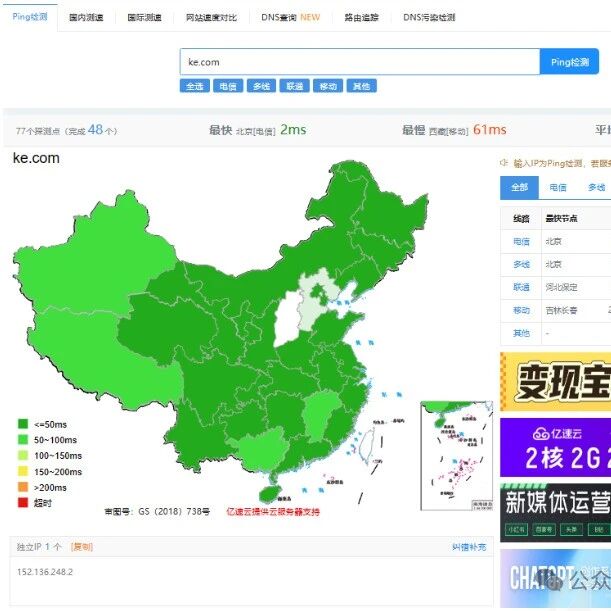
Task: Open the 国内测速 tab
Action: click(86, 18)
